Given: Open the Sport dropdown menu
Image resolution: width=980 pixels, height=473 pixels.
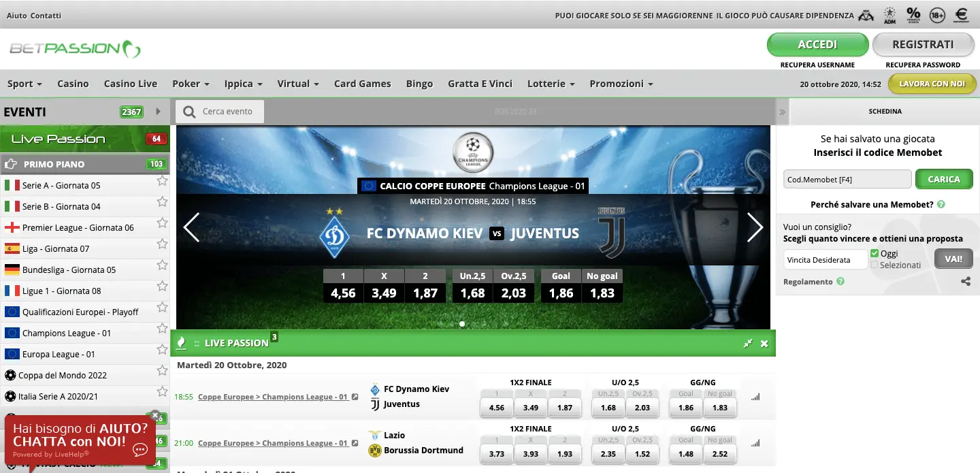Looking at the screenshot, I should click(24, 84).
